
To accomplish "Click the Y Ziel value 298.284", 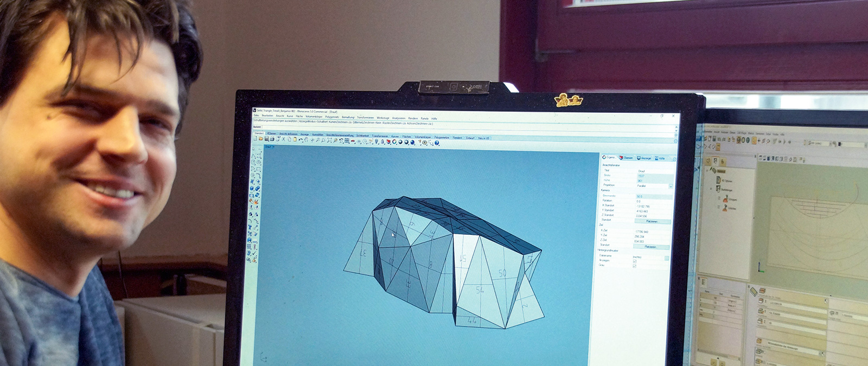I will pos(639,236).
